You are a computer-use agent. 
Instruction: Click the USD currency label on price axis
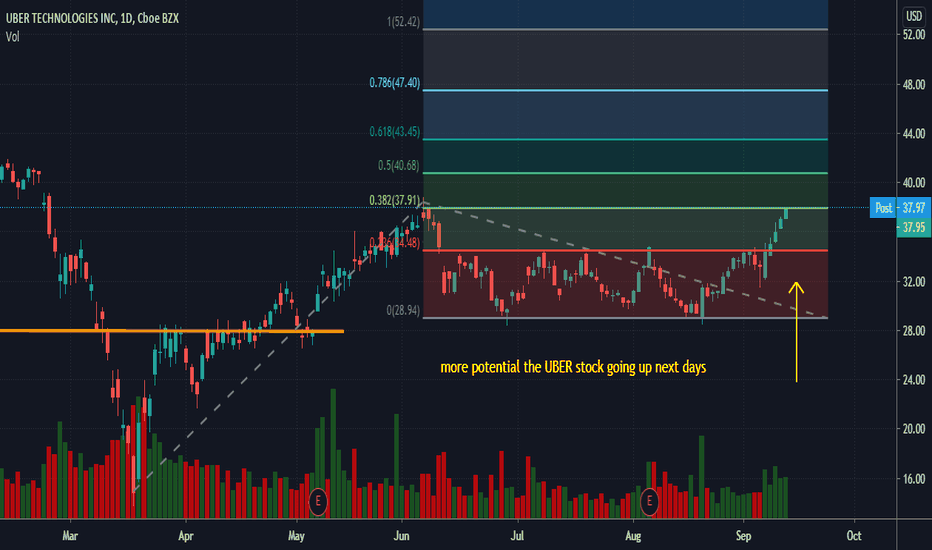pos(914,16)
